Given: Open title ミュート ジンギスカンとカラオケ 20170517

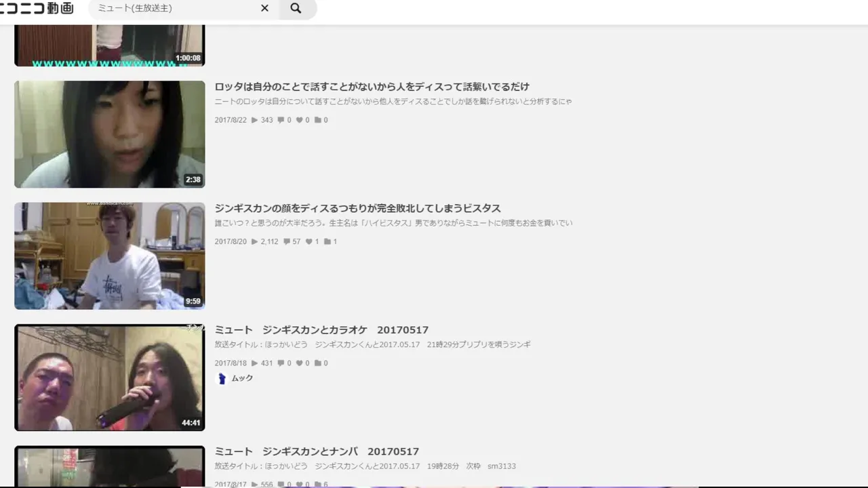Looking at the screenshot, I should pyautogui.click(x=321, y=330).
